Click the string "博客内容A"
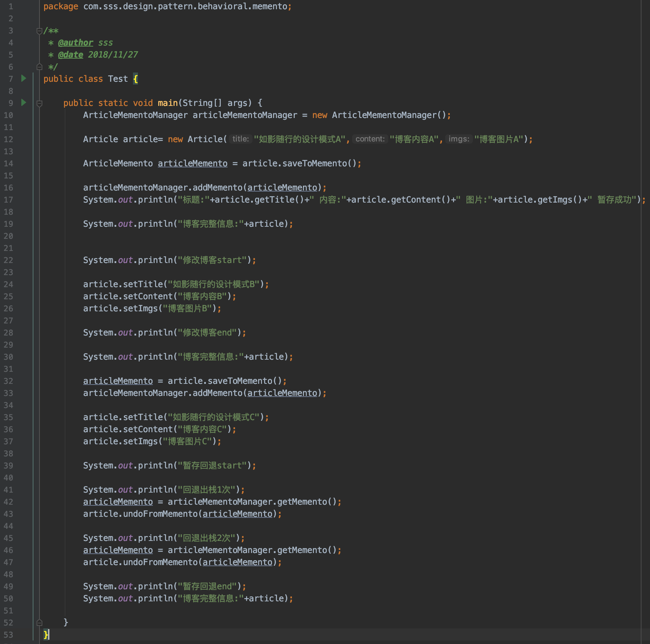The image size is (650, 644). pyautogui.click(x=414, y=139)
